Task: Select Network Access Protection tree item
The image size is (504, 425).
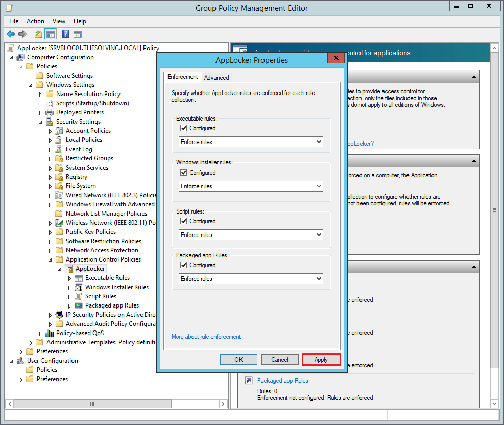Action: 102,250
